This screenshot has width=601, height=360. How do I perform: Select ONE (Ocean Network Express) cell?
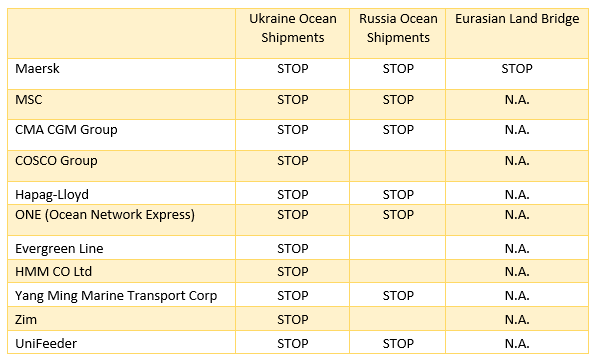(122, 220)
